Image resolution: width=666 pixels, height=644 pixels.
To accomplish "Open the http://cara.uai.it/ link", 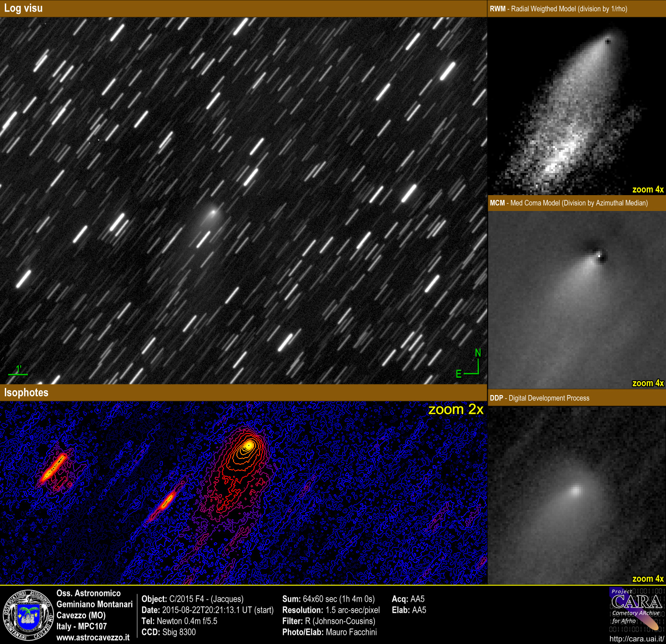I will point(636,639).
